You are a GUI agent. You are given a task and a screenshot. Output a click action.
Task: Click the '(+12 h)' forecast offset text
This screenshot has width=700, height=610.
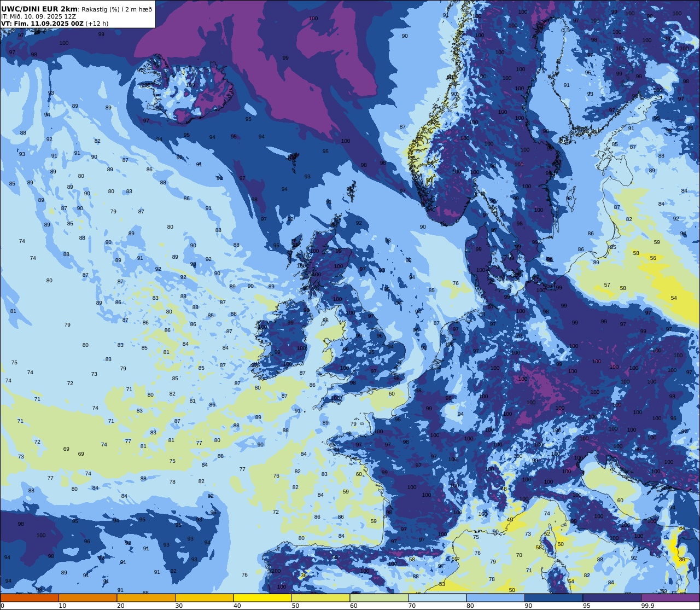pos(97,24)
